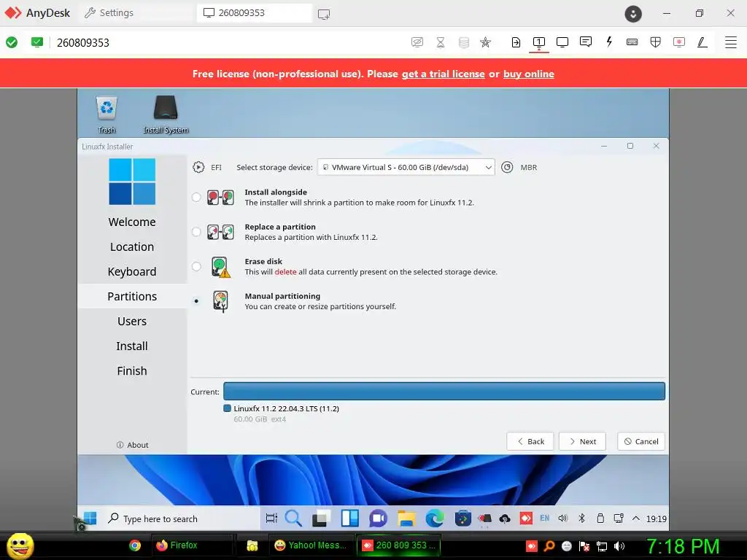Open the software store icon in remote taskbar
The width and height of the screenshot is (747, 560).
[x=462, y=518]
